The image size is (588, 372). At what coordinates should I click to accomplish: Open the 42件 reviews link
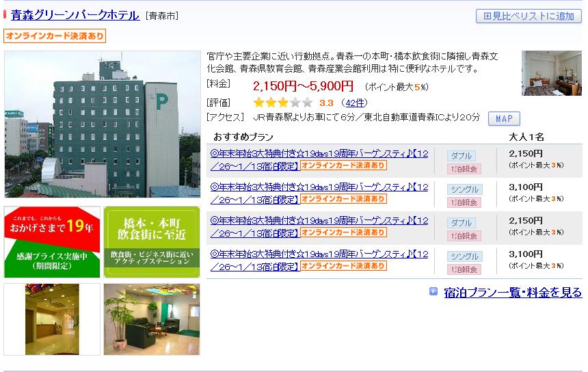tap(354, 103)
